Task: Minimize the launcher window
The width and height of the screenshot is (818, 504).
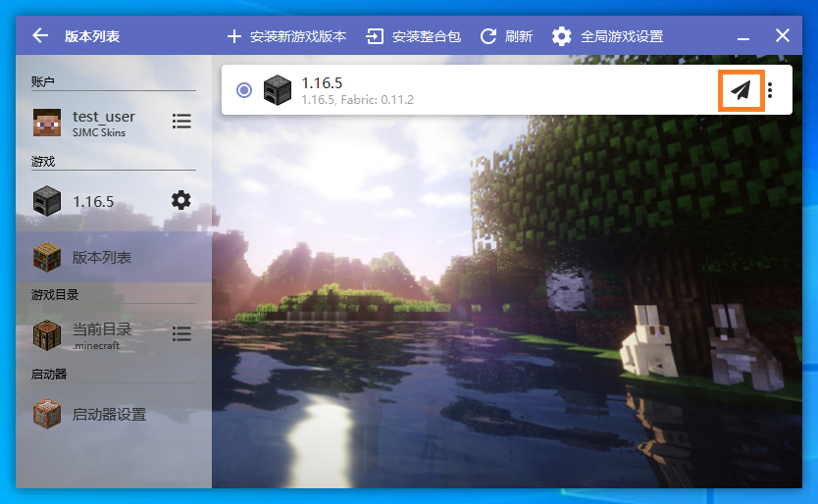Action: pyautogui.click(x=743, y=37)
